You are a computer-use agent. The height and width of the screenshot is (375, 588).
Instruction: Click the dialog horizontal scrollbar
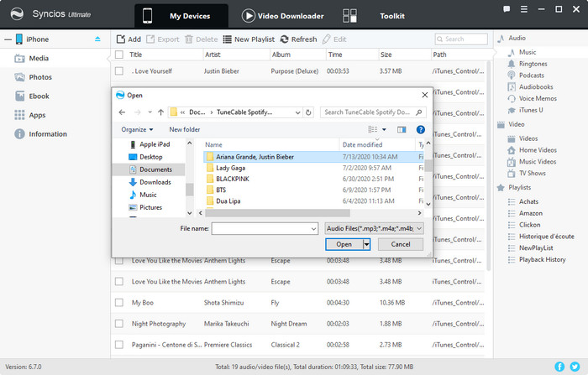(x=277, y=213)
